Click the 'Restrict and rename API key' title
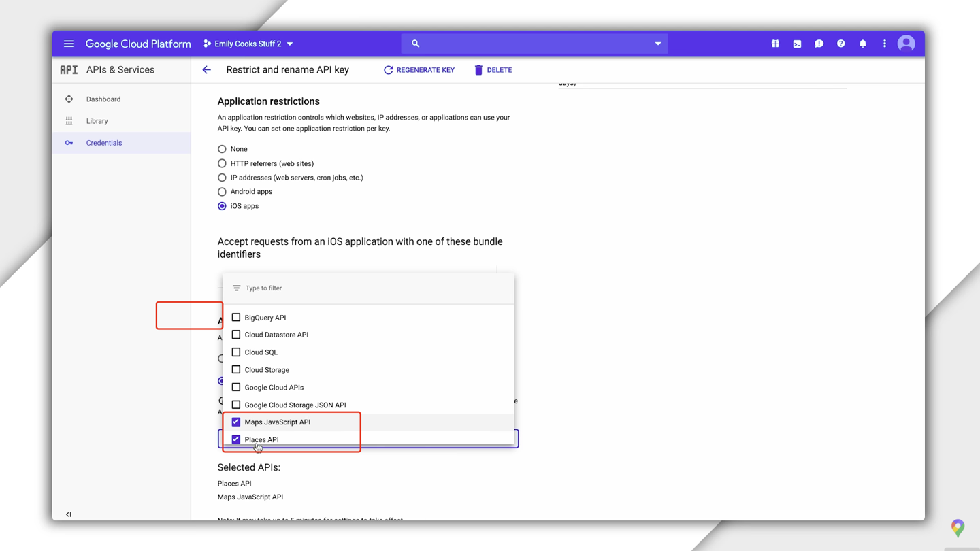This screenshot has height=551, width=980. pos(287,70)
